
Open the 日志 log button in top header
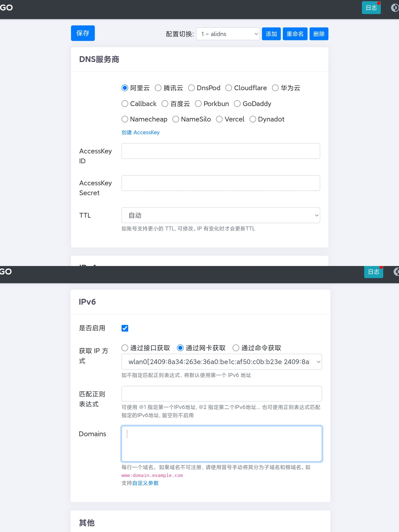pos(371,8)
